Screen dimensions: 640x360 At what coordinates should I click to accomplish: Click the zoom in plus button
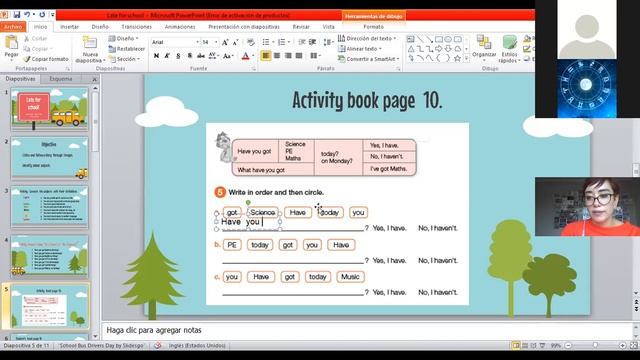tap(622, 346)
